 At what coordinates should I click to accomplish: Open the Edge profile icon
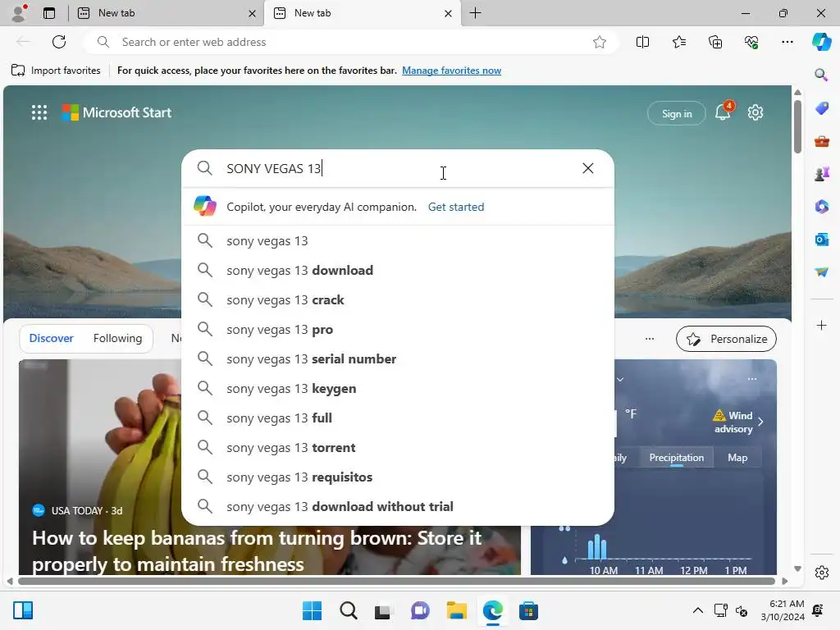point(20,13)
